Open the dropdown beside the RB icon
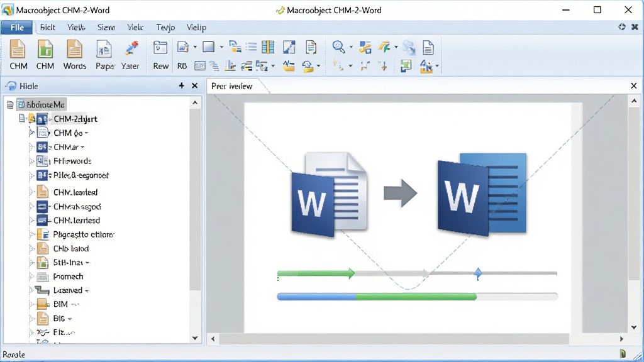This screenshot has width=644, height=362. click(x=195, y=47)
